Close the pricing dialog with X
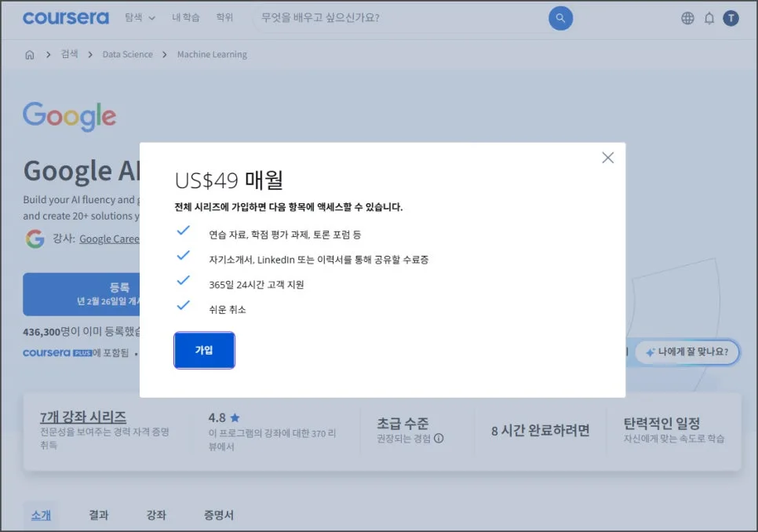 607,158
